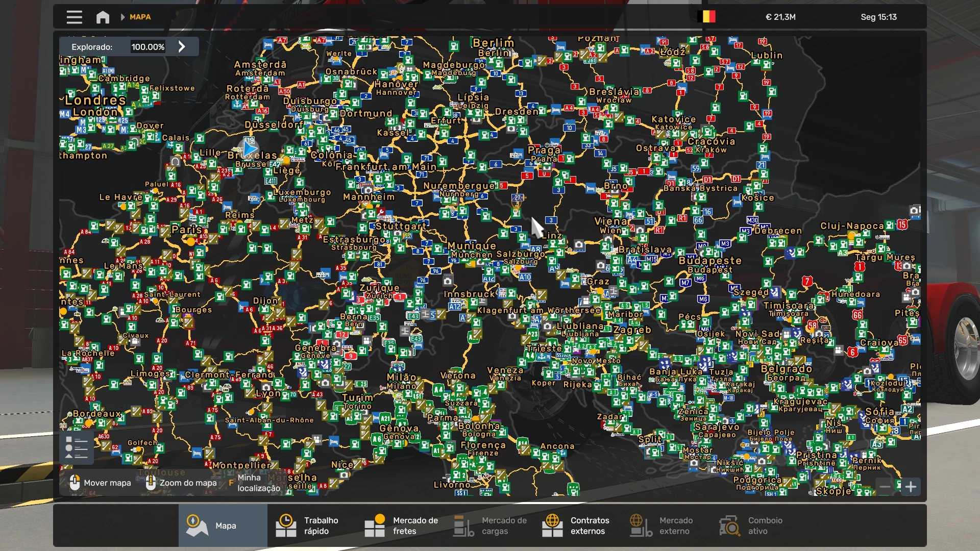This screenshot has height=551, width=980.
Task: Expand breadcrumb chevron beside home icon
Action: point(122,17)
